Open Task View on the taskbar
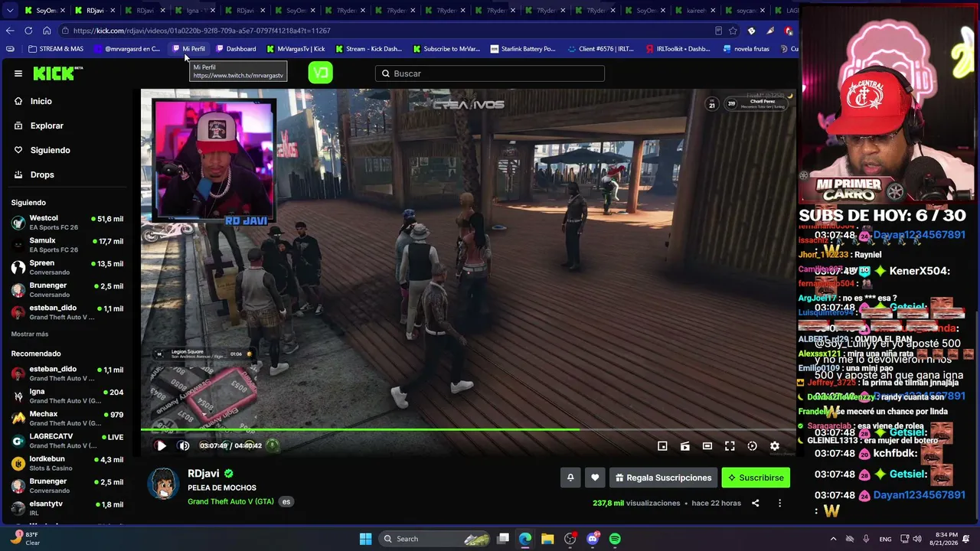 (503, 539)
